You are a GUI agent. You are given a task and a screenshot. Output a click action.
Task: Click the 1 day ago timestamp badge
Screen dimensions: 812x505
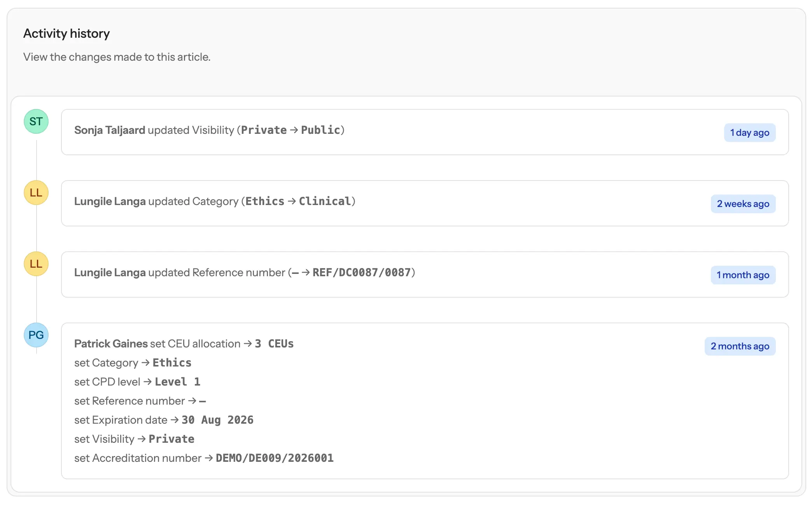pyautogui.click(x=750, y=132)
